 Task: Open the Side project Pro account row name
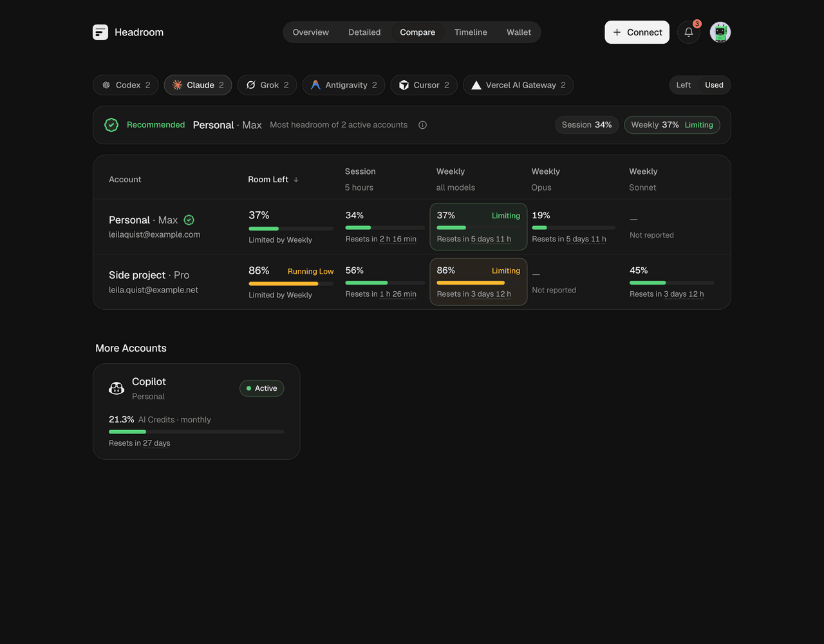click(x=149, y=275)
